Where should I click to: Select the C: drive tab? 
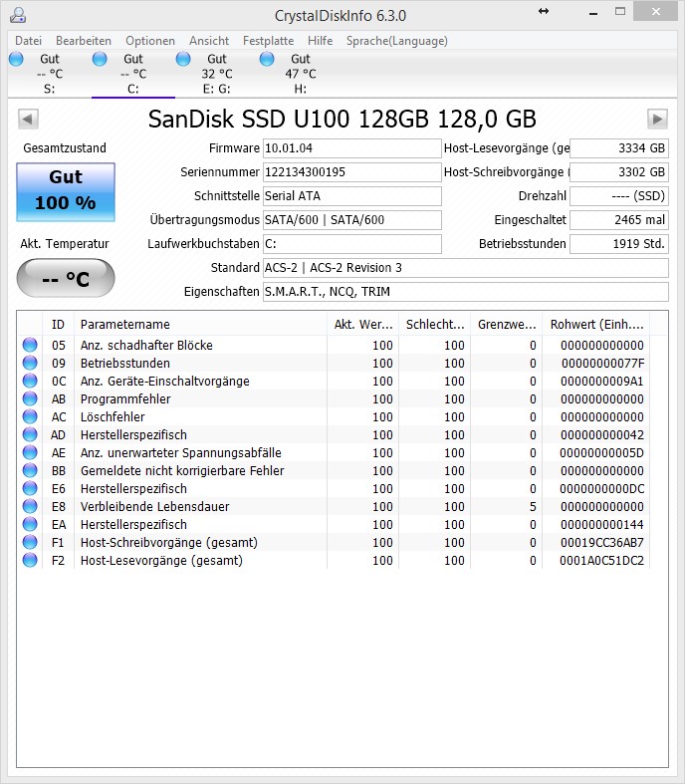click(x=132, y=74)
